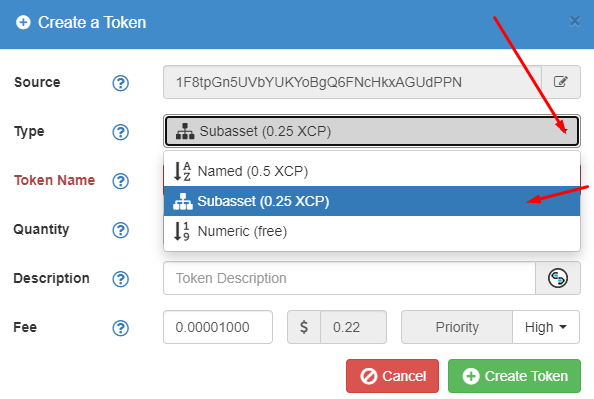Choose the Subasset (0.25 XCP) option
Image resolution: width=594 pixels, height=399 pixels.
372,201
